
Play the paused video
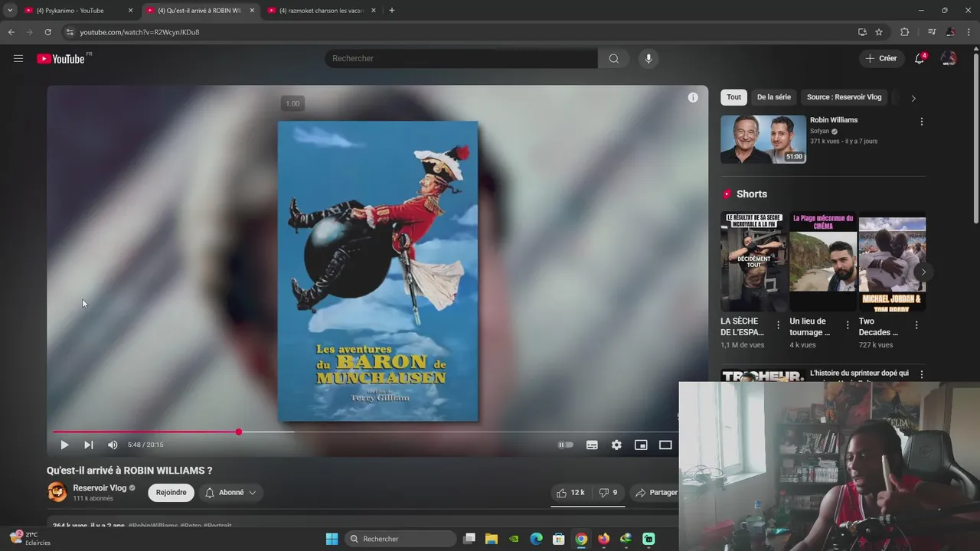64,445
